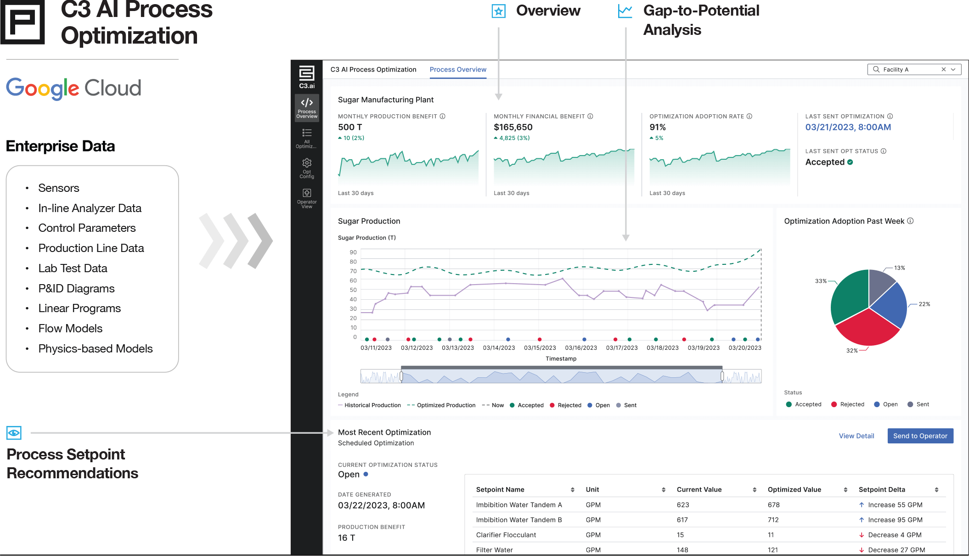The height and width of the screenshot is (560, 969).
Task: Open the View Detail link
Action: pos(856,436)
